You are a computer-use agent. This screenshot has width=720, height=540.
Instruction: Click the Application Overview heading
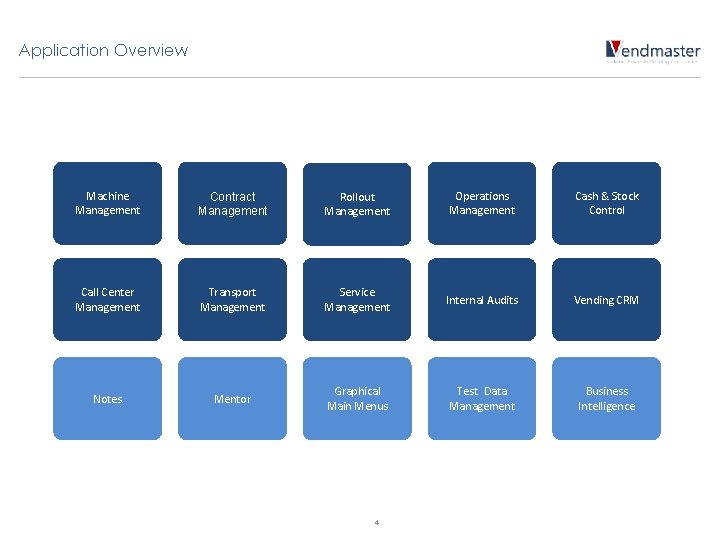point(103,50)
